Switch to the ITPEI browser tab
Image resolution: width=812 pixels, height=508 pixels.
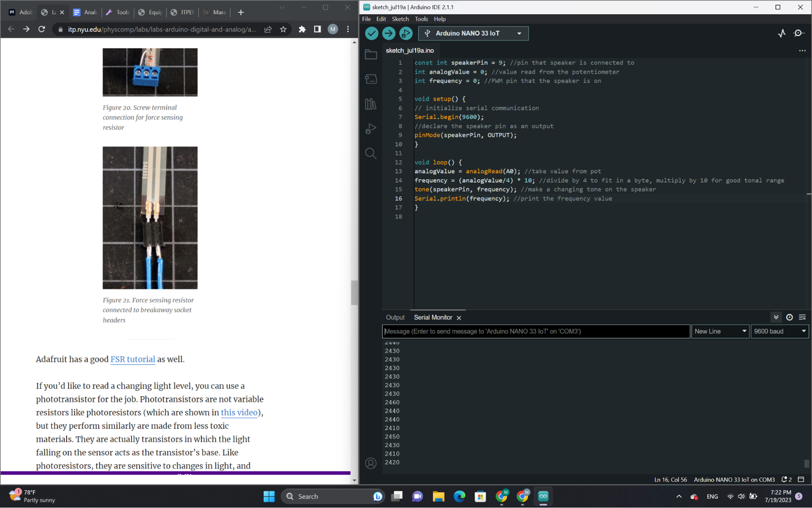(182, 12)
